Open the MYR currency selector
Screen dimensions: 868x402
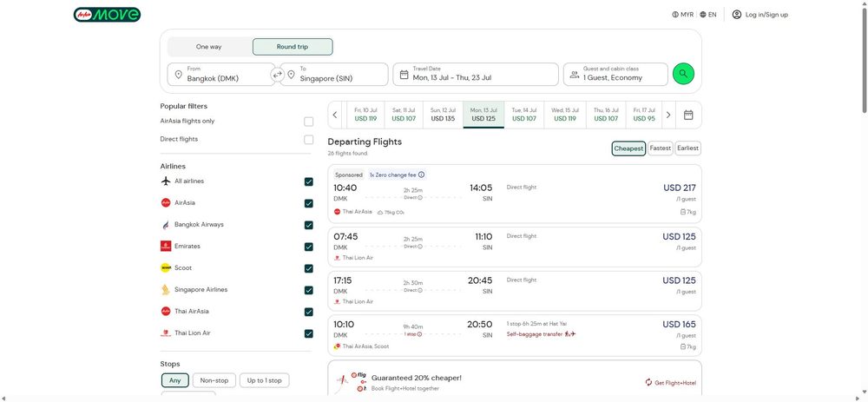[682, 15]
